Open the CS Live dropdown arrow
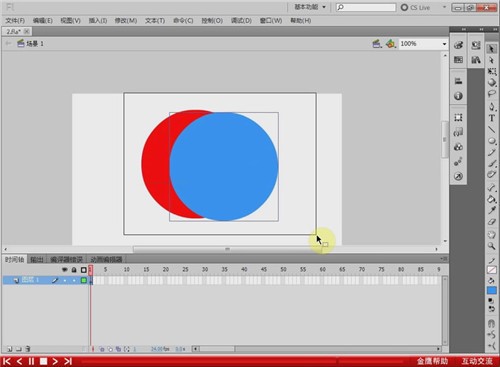Image resolution: width=500 pixels, height=367 pixels. [x=444, y=7]
